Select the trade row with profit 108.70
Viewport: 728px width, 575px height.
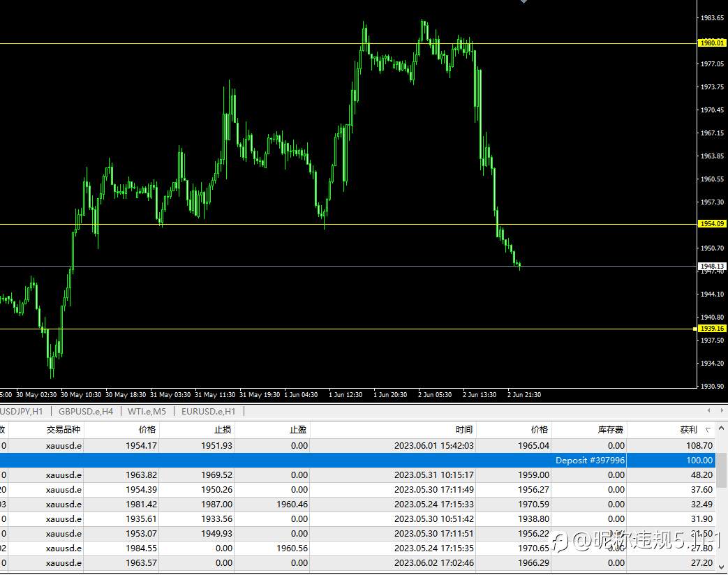point(357,446)
